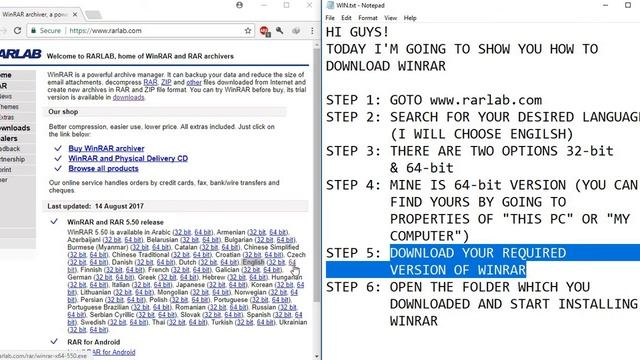Screen dimensions: 640x360
Task: Download Arabic 64 bit WinRAR
Action: click(203, 232)
